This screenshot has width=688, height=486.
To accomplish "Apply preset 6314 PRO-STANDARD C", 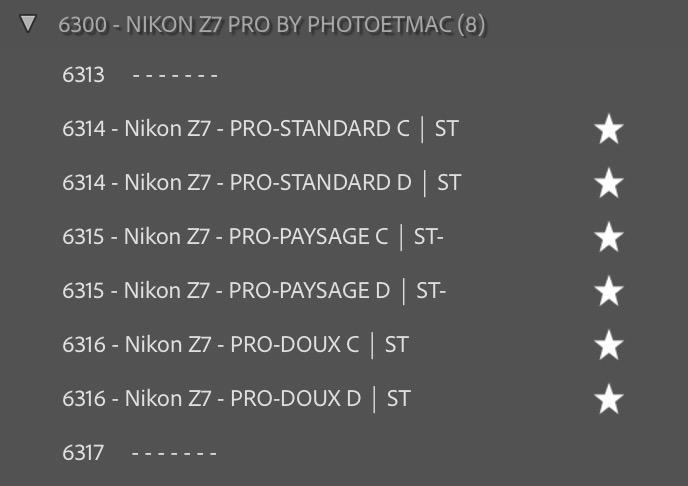I will (x=260, y=129).
